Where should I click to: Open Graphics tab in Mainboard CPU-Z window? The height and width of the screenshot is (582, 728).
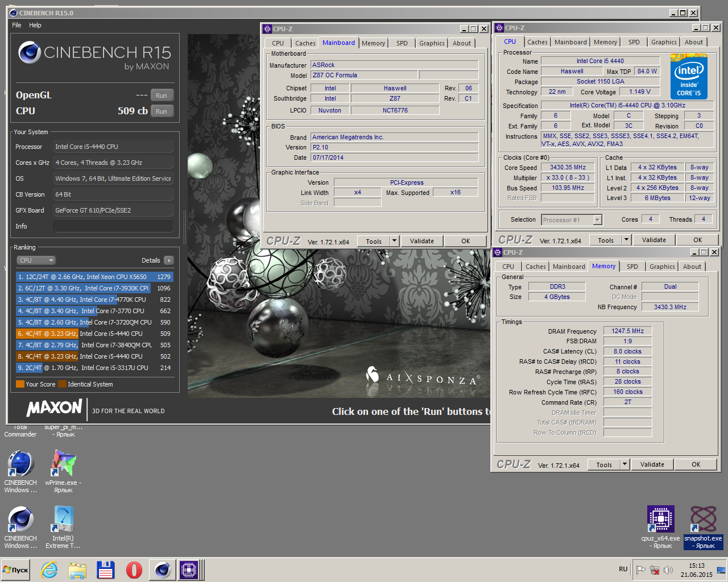click(x=432, y=43)
